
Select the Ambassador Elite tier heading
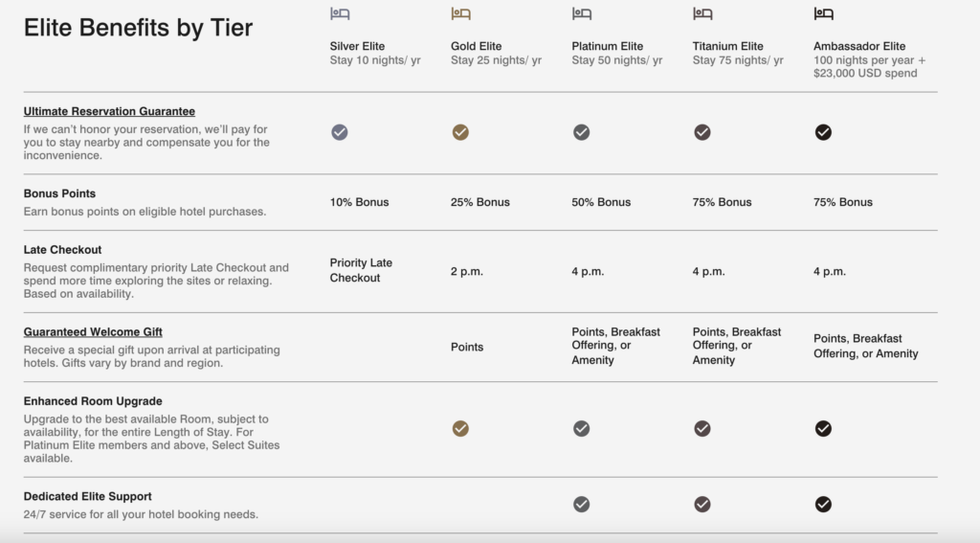pos(859,46)
